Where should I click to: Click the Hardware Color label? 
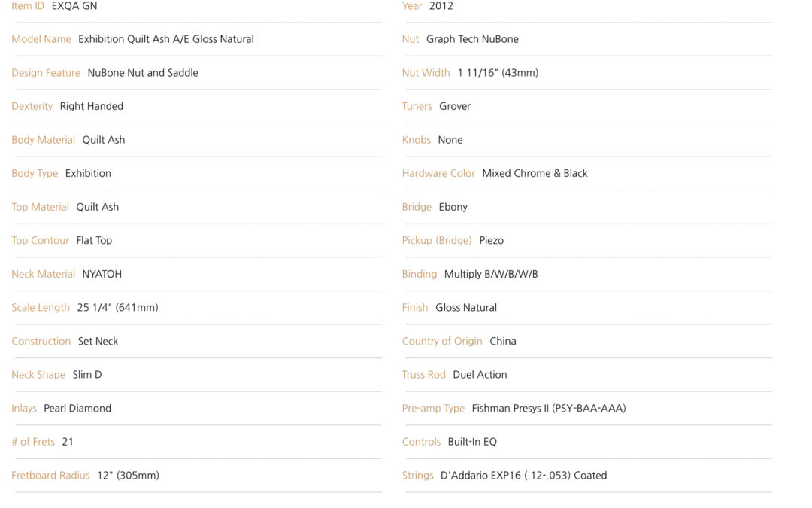coord(438,174)
